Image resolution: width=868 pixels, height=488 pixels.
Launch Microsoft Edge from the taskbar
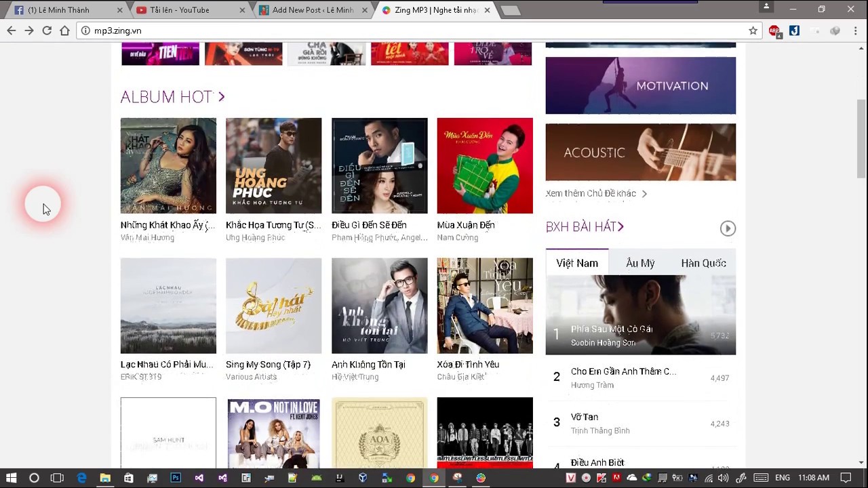pyautogui.click(x=81, y=478)
